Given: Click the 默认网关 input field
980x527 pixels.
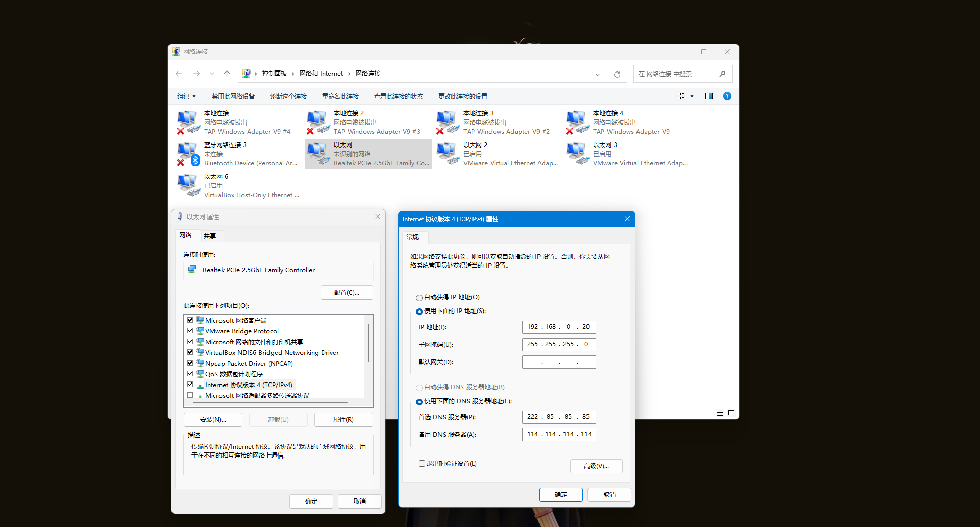Looking at the screenshot, I should [x=559, y=362].
